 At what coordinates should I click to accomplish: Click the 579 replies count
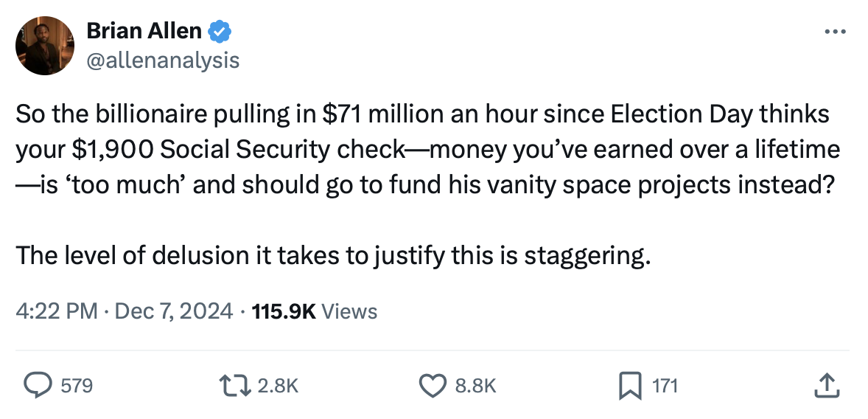[77, 385]
